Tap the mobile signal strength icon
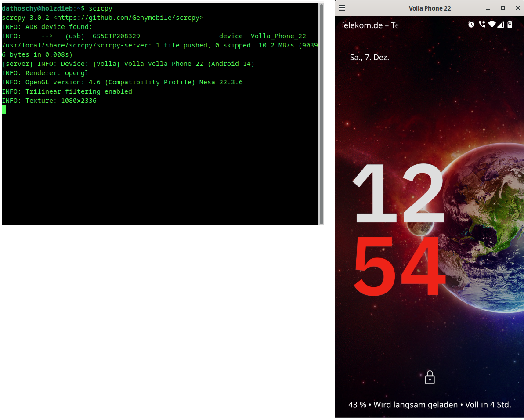Viewport: 524px width, 420px height. click(x=501, y=25)
